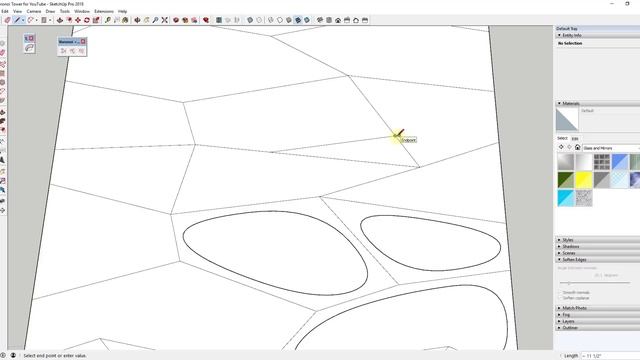Click the In Model home icon
The width and height of the screenshot is (640, 360).
[x=578, y=147]
